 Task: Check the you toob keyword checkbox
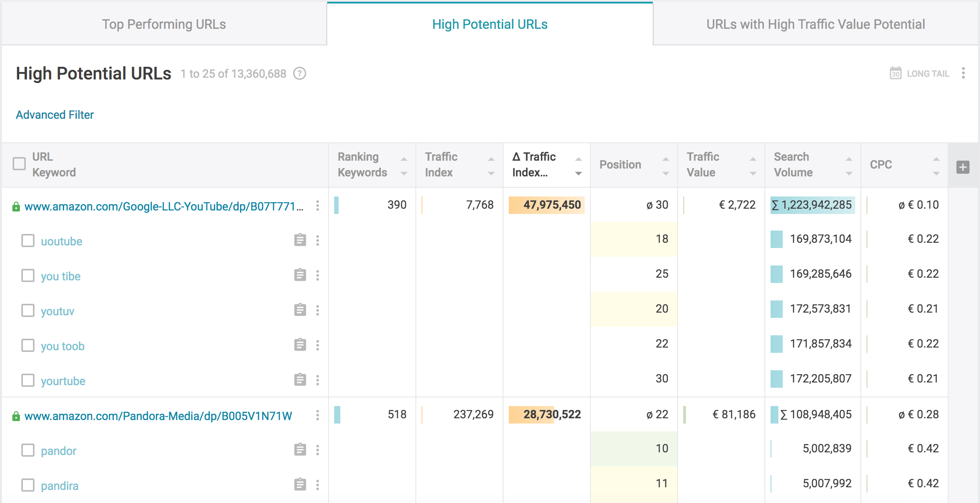[x=28, y=345]
